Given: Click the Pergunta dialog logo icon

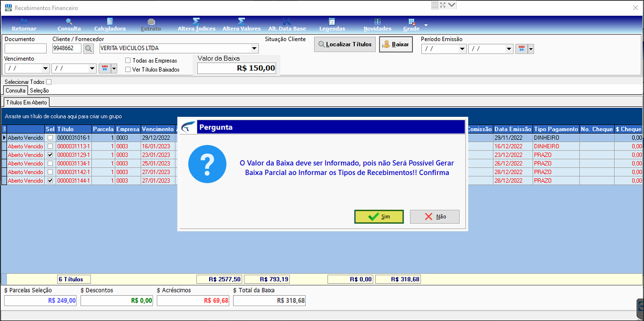Looking at the screenshot, I should (x=188, y=127).
